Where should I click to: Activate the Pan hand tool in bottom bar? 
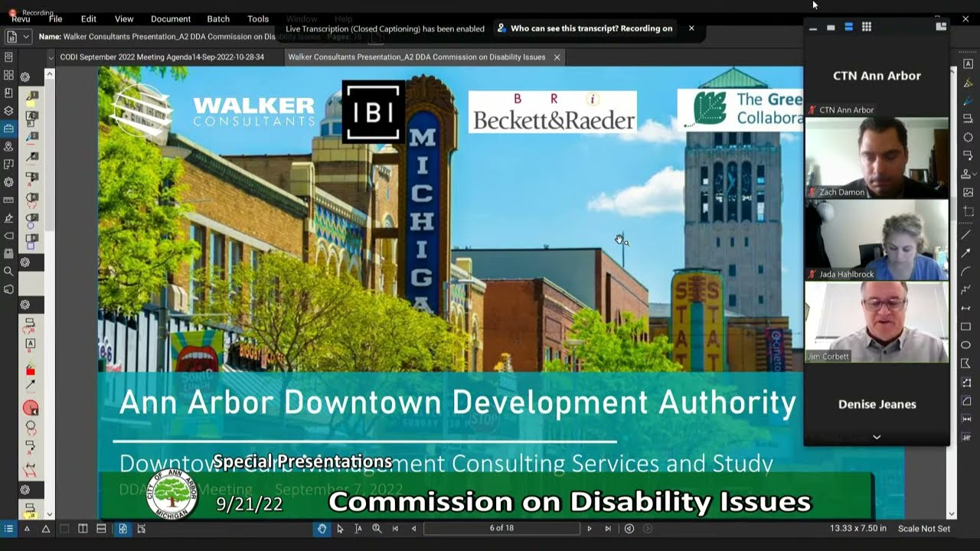tap(322, 528)
